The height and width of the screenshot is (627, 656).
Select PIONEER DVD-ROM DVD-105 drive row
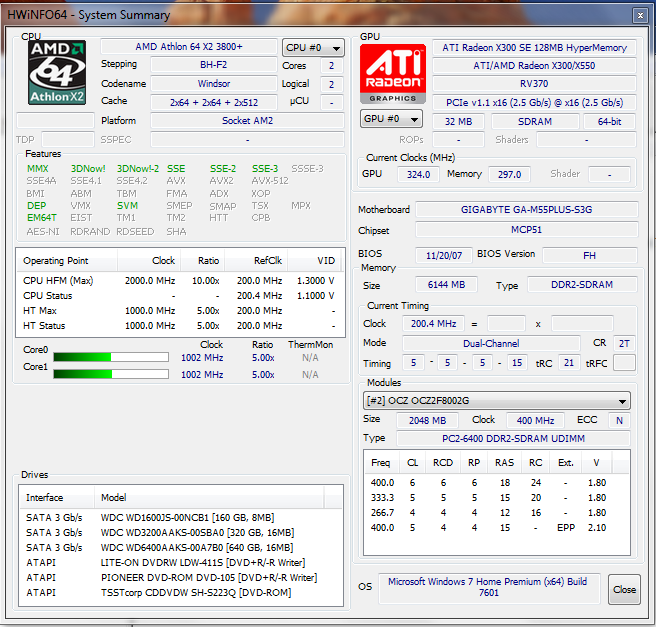[181, 578]
